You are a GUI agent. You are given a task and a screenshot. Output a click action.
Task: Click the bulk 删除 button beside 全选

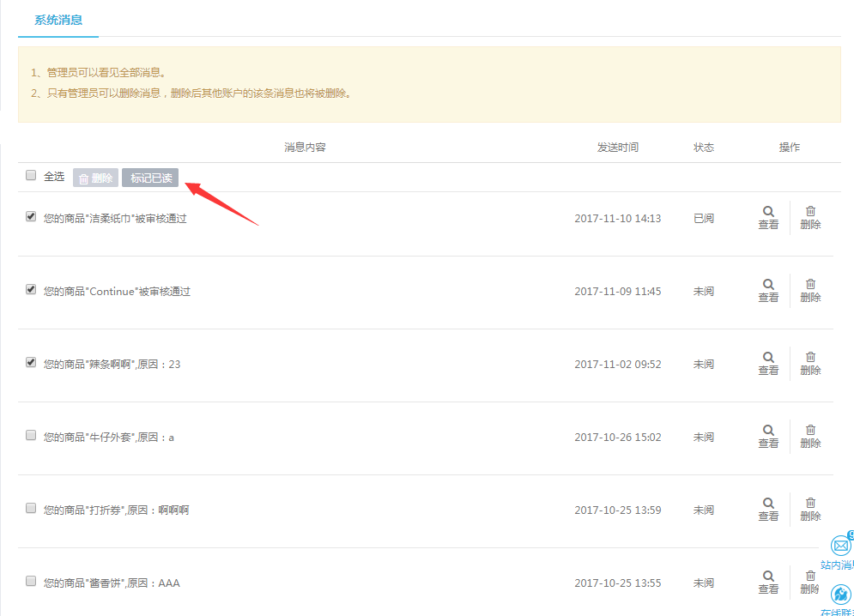[x=95, y=178]
